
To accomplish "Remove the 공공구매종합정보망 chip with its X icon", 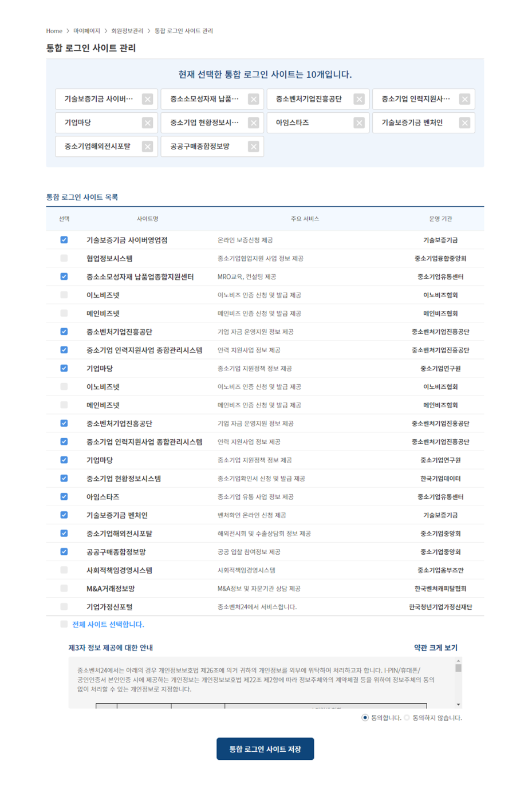I will pos(254,147).
